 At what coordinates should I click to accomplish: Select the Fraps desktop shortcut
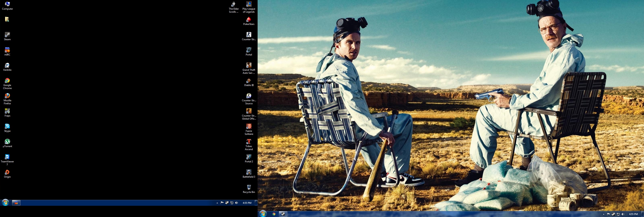[x=7, y=112]
